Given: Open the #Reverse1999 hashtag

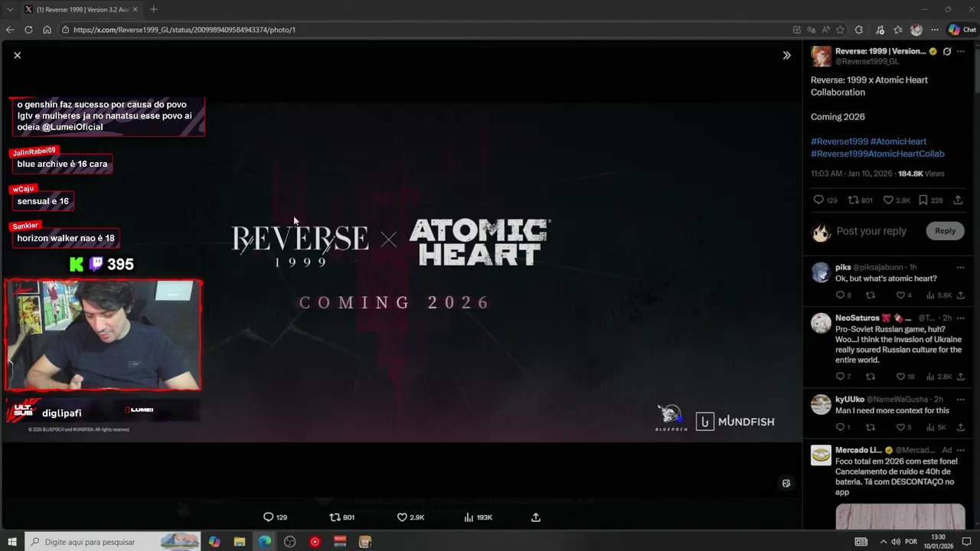Looking at the screenshot, I should pos(839,142).
